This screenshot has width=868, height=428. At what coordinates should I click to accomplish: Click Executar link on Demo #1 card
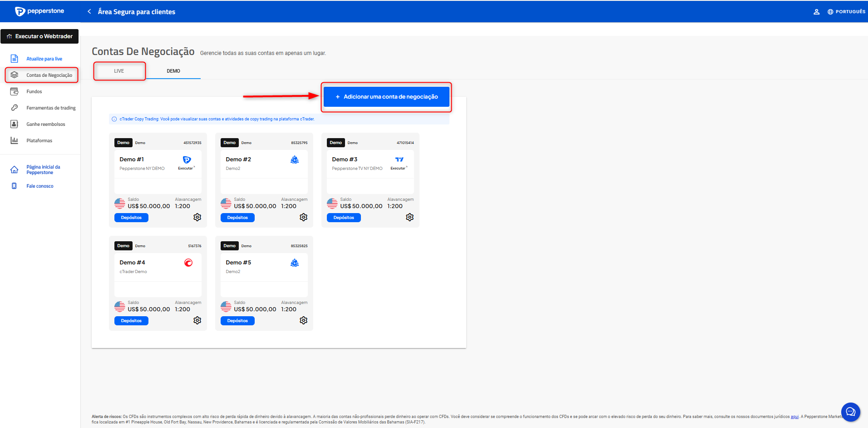point(186,168)
